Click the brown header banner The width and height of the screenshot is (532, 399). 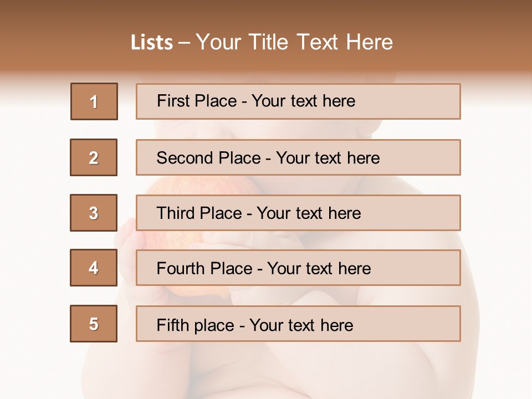pyautogui.click(x=266, y=37)
